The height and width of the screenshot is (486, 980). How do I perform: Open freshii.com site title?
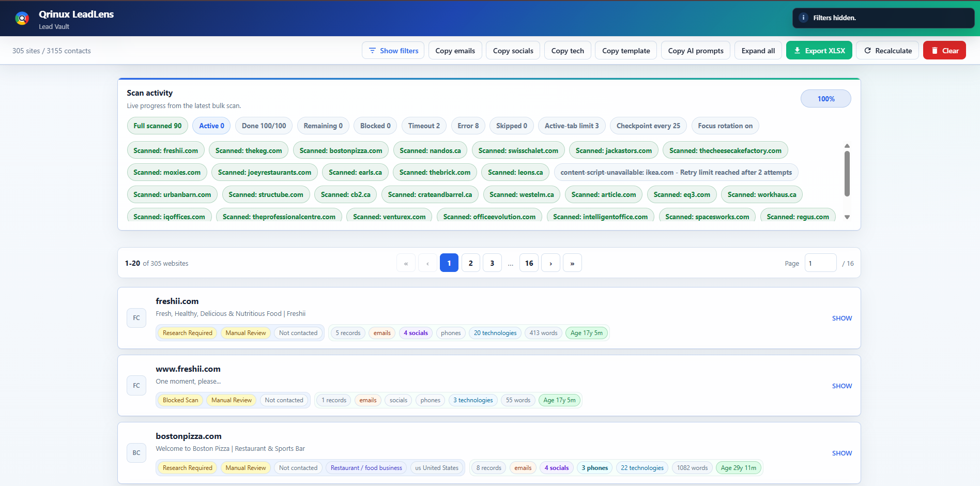tap(177, 301)
